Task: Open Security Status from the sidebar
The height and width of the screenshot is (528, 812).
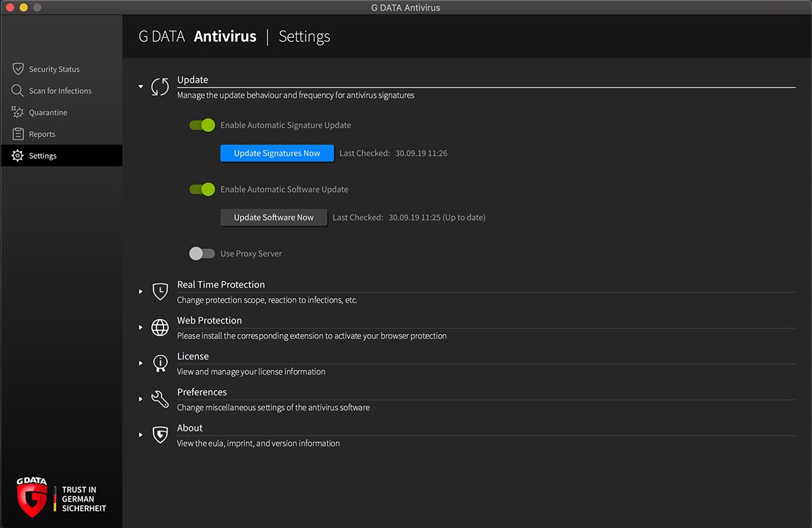Action: (x=54, y=69)
